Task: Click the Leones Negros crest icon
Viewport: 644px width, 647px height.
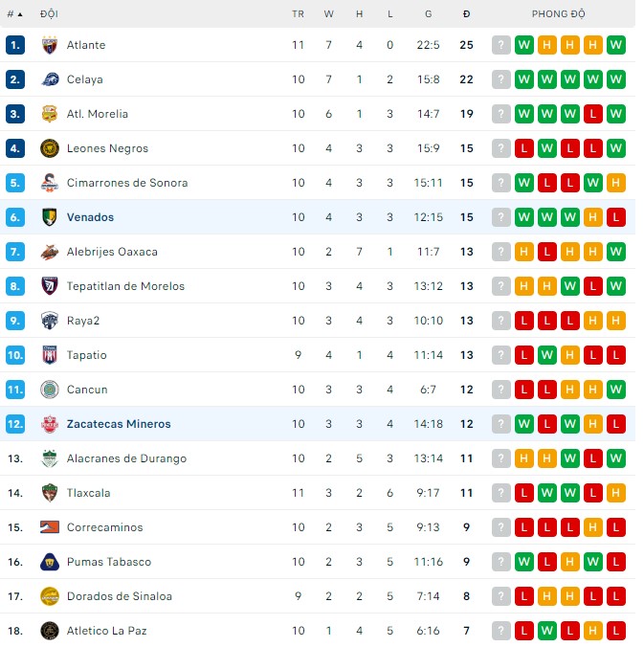Action: click(x=50, y=148)
